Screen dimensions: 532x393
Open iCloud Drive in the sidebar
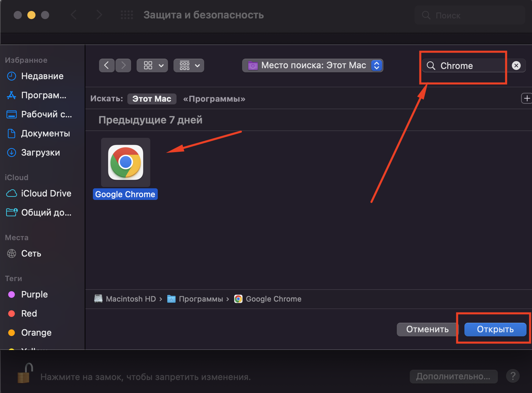coord(42,193)
